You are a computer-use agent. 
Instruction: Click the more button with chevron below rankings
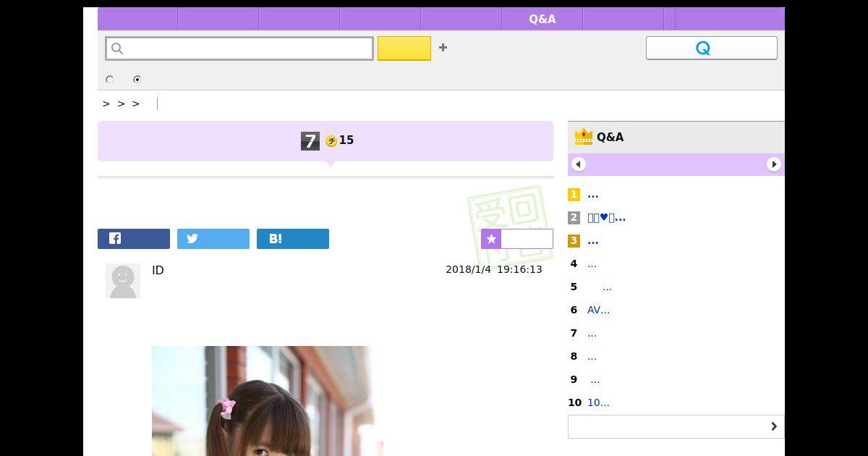676,426
